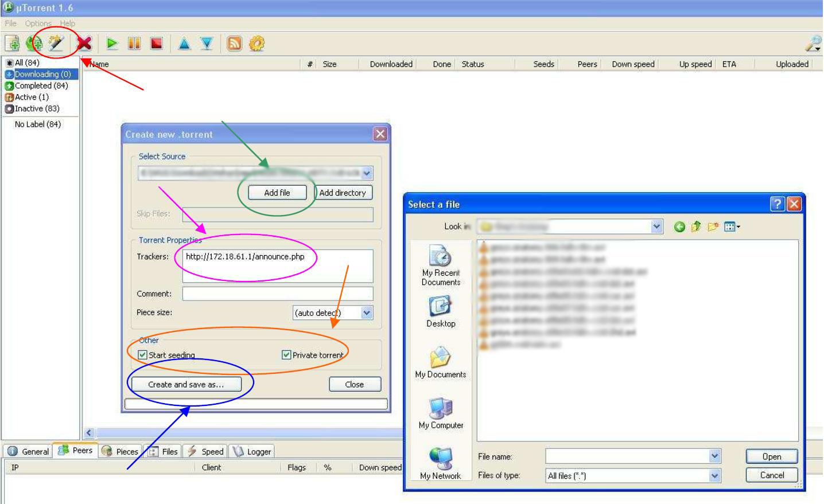The height and width of the screenshot is (504, 824).
Task: Expand the Select Source path dropdown
Action: [x=367, y=173]
